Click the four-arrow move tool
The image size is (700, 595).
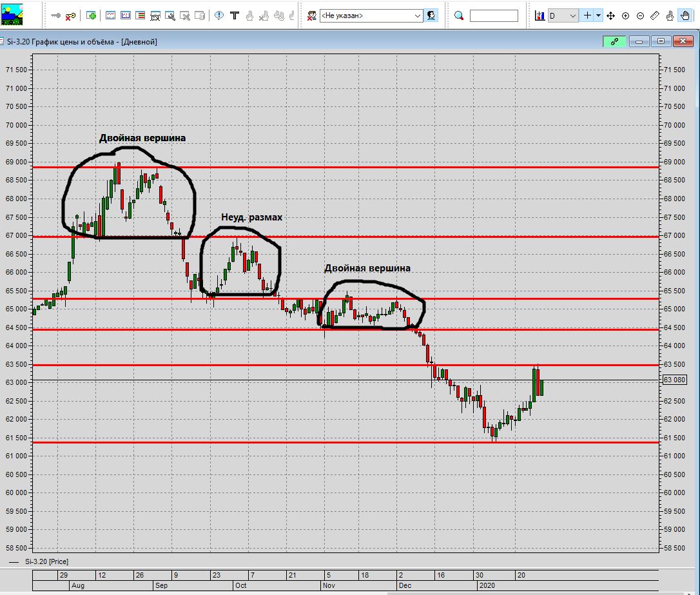pos(610,15)
